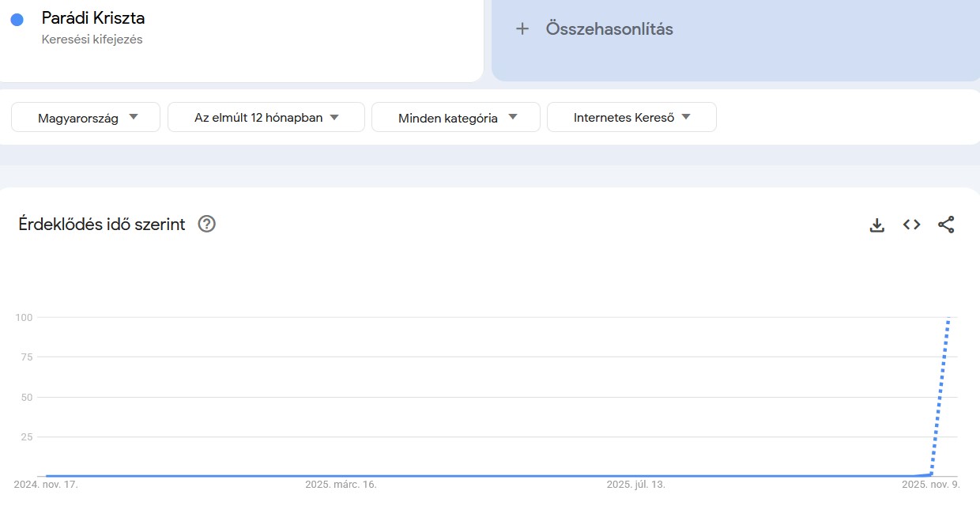Download the trends data as CSV
Image resolution: width=980 pixels, height=506 pixels.
pyautogui.click(x=876, y=225)
